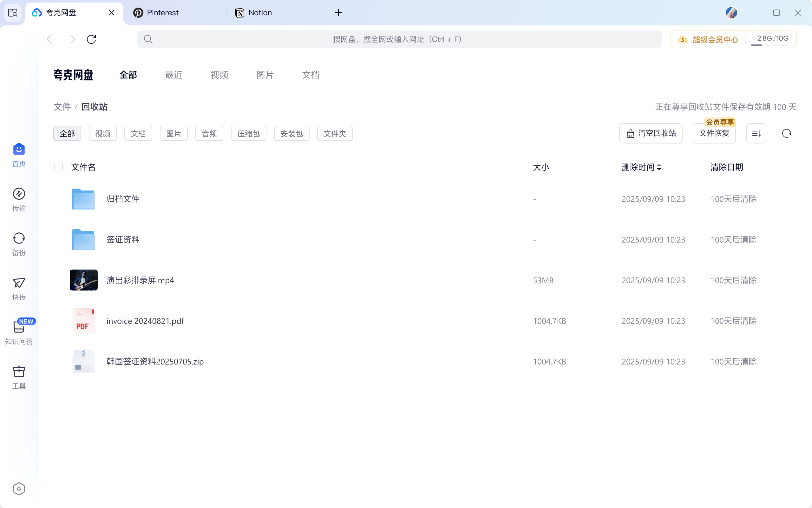The width and height of the screenshot is (812, 508).
Task: Refresh the recycle bin list icon
Action: (x=787, y=133)
